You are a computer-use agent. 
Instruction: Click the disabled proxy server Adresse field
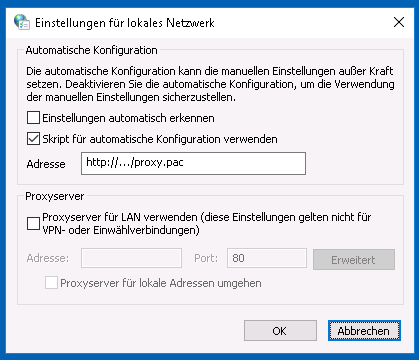tap(131, 258)
